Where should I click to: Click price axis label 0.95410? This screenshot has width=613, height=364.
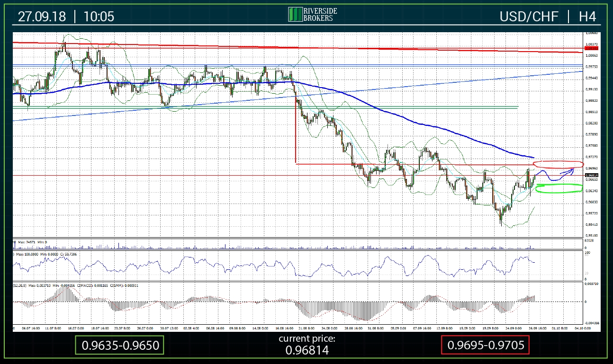click(x=592, y=225)
